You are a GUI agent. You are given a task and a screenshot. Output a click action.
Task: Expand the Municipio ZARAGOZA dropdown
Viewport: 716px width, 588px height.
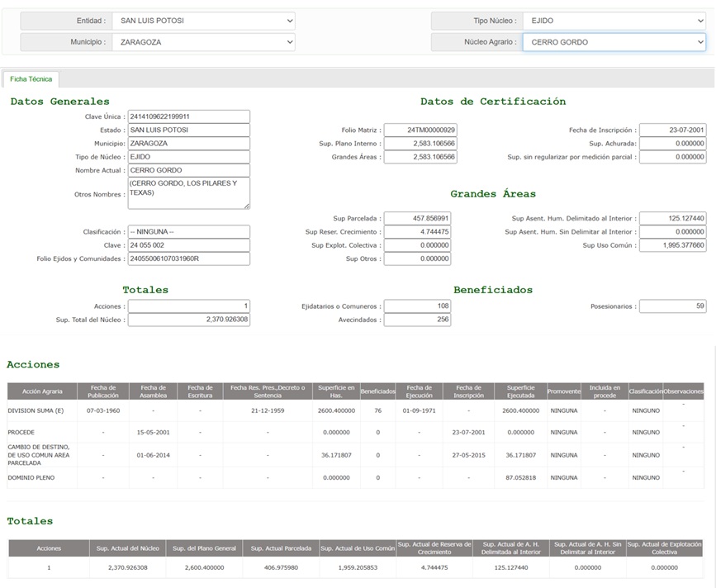click(x=203, y=42)
